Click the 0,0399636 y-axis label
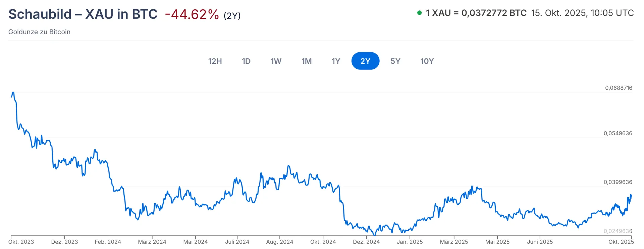Image resolution: width=644 pixels, height=249 pixels. [618, 182]
